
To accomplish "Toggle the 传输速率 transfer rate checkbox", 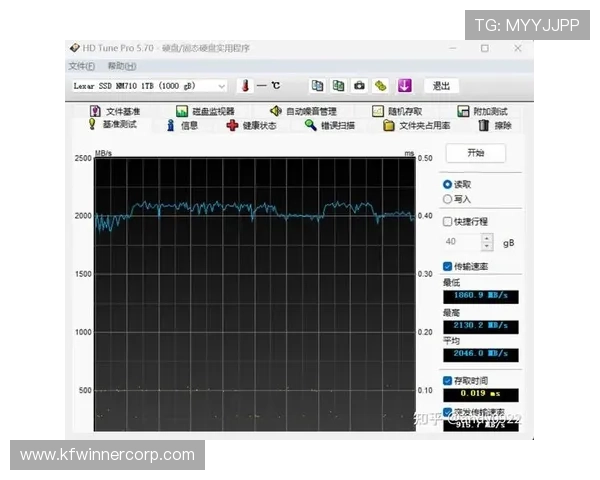I will coord(447,267).
